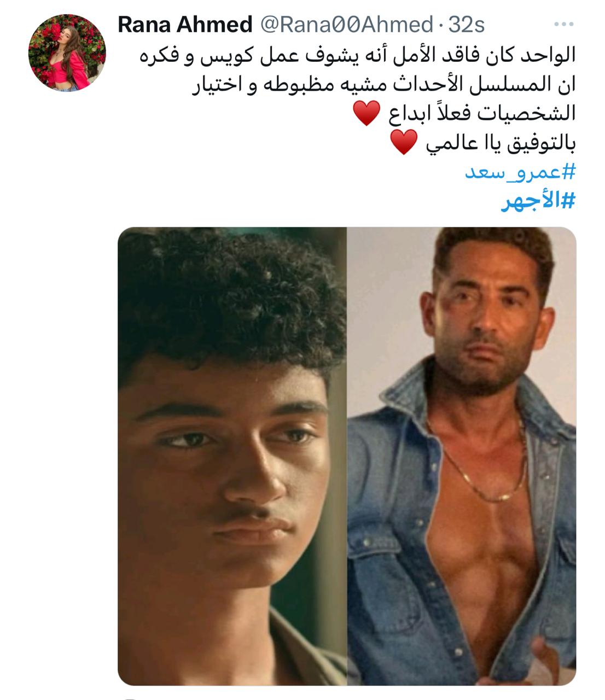Open Rana Ahmed's round profile picture
Viewport: 605px width, 700px height.
67,52
